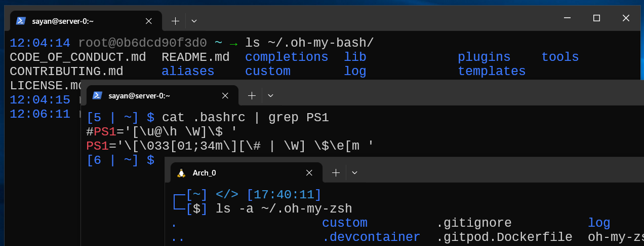This screenshot has width=644, height=246.
Task: Click the 'tools' directory name
Action: [x=560, y=57]
